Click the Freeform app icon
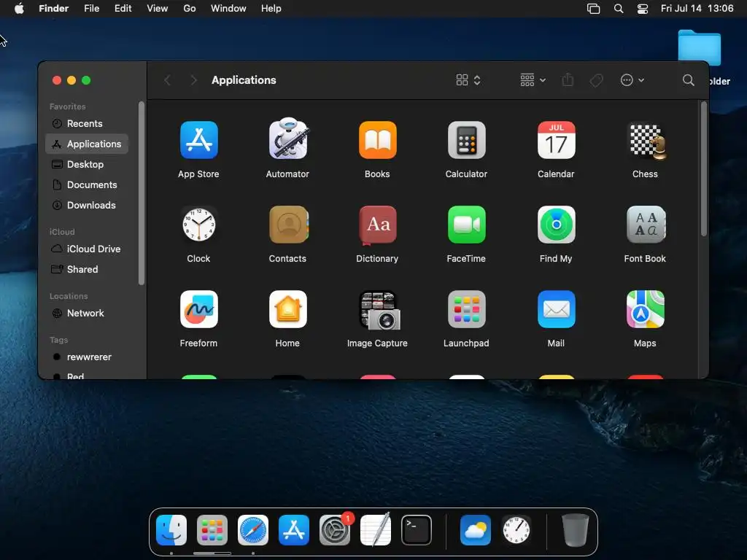This screenshot has width=747, height=560. pos(198,309)
